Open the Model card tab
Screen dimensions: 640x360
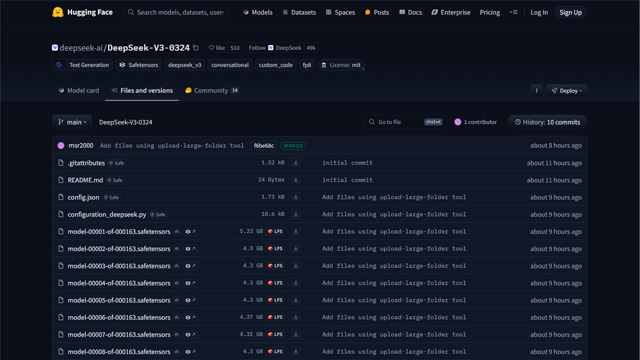(79, 91)
